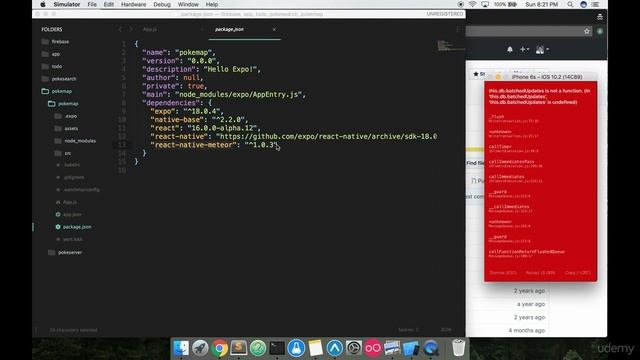Viewport: 640px width, 360px height.
Task: Open the Debug menu
Action: 162,4
